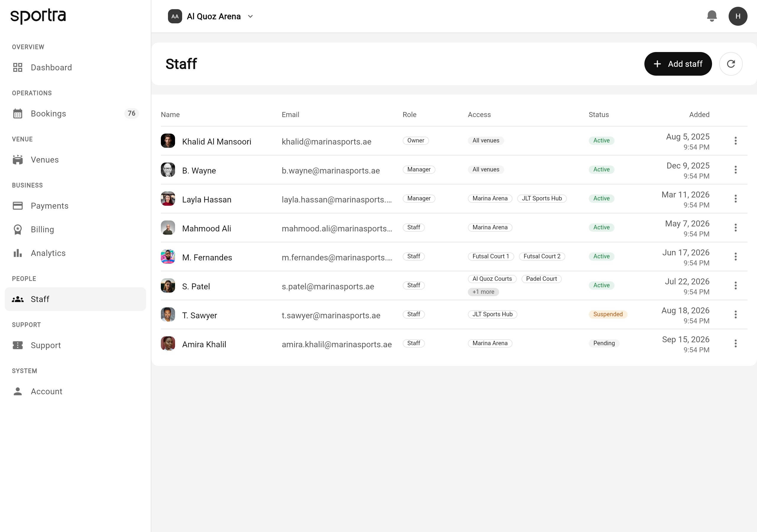The image size is (757, 532).
Task: Click the Futsal Court 2 access chip
Action: pyautogui.click(x=542, y=257)
